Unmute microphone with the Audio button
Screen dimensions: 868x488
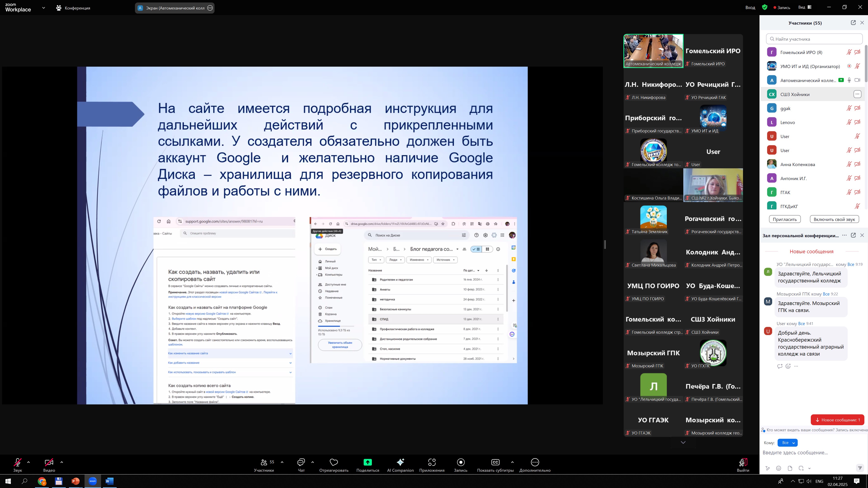pos(18,462)
